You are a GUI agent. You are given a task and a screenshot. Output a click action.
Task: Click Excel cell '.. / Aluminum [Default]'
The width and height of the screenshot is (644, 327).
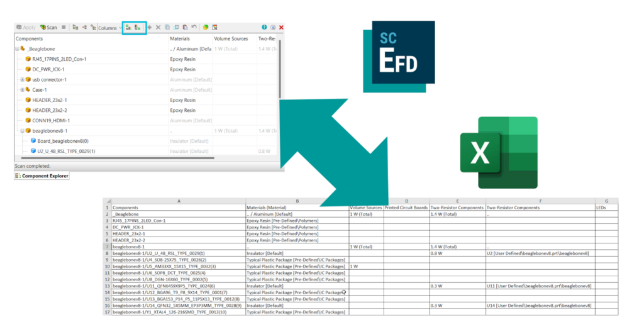tap(297, 214)
